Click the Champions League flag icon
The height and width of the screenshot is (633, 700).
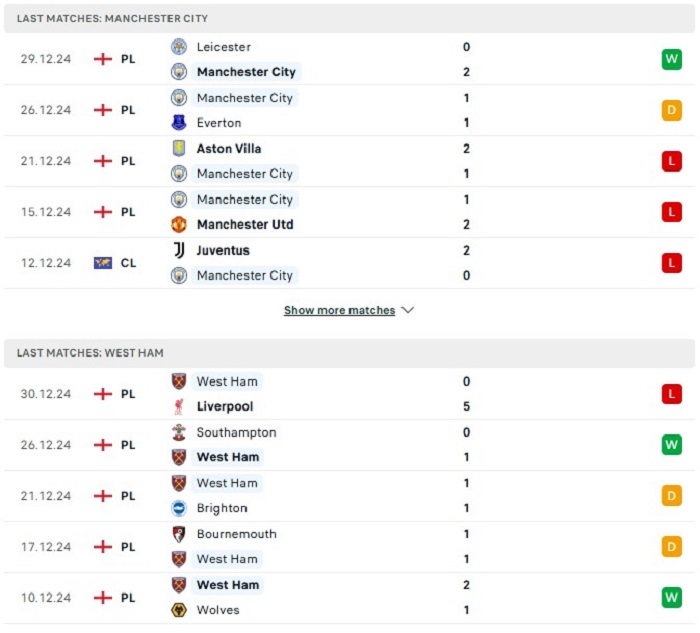point(103,263)
